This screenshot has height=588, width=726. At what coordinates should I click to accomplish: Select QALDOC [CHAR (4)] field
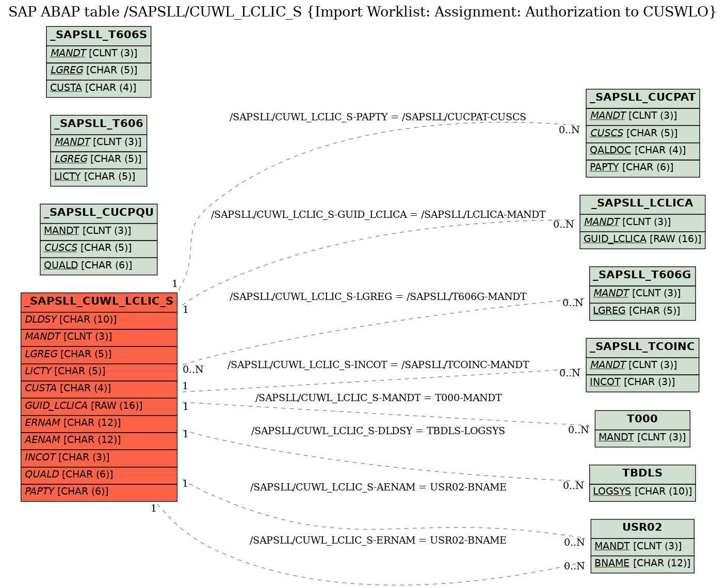click(643, 151)
